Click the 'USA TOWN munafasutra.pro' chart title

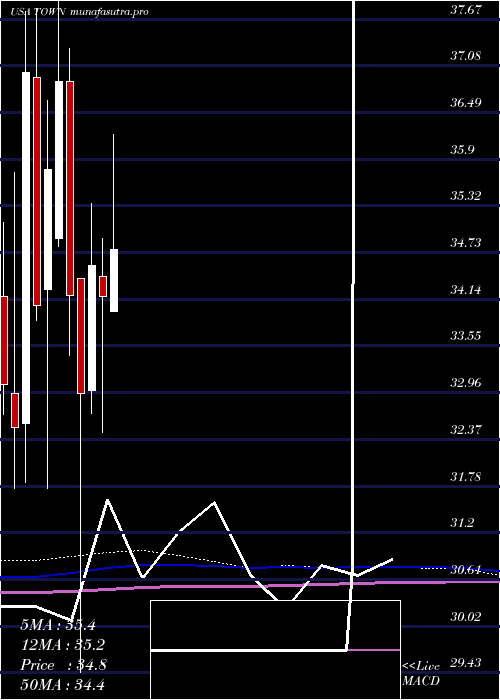[x=79, y=12]
